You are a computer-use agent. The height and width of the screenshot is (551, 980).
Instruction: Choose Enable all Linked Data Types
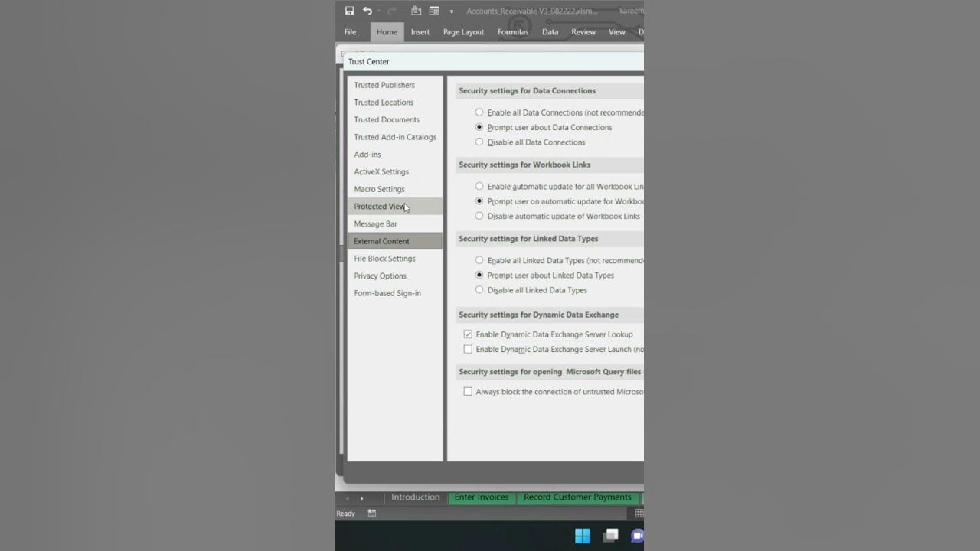[x=479, y=260]
